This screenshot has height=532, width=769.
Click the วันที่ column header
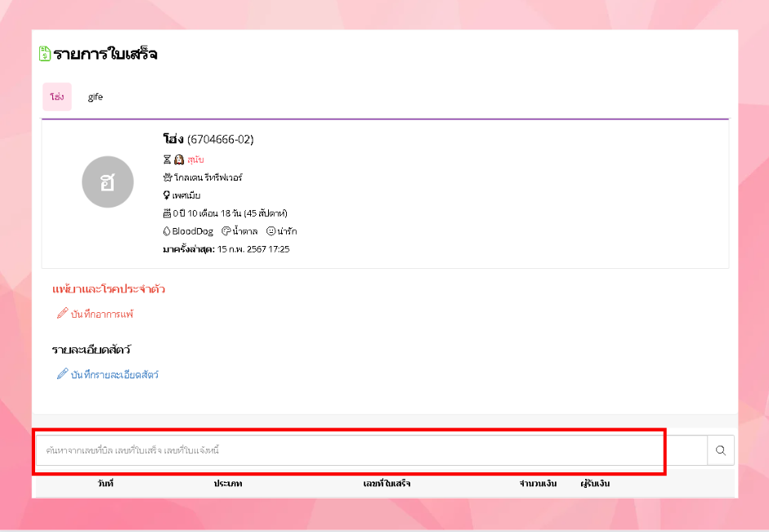click(x=105, y=484)
